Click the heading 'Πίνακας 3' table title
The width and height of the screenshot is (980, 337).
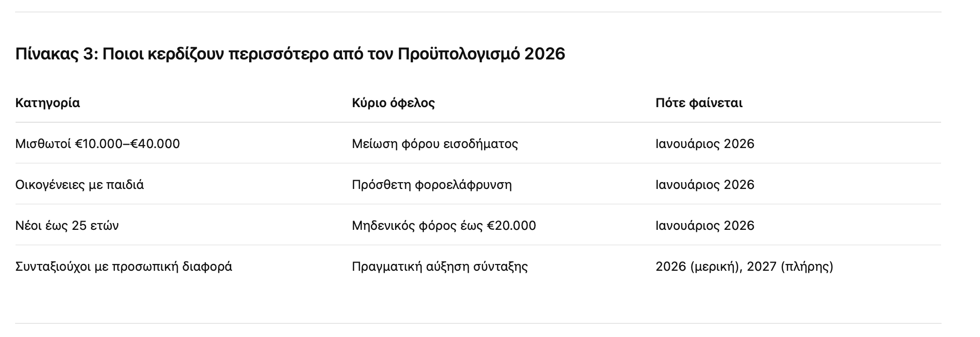[x=290, y=54]
